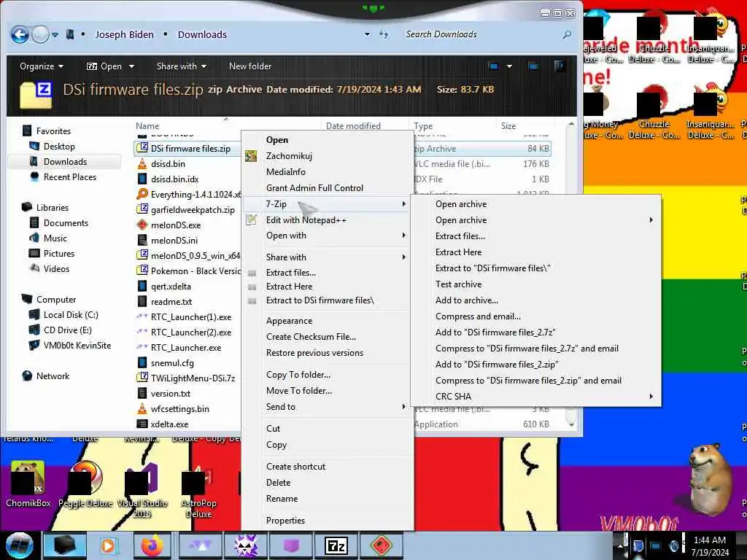
Task: Click the change view icon in Explorer toolbar
Action: (494, 66)
